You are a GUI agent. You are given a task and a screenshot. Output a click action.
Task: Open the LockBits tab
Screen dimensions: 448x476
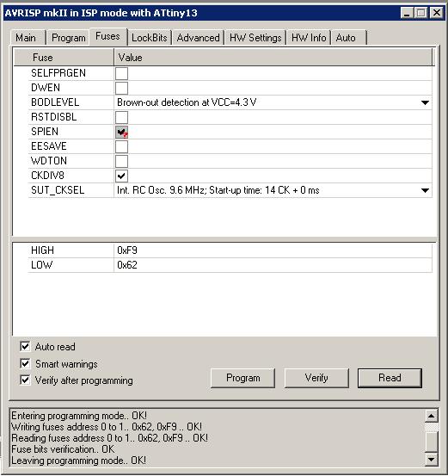(x=150, y=38)
